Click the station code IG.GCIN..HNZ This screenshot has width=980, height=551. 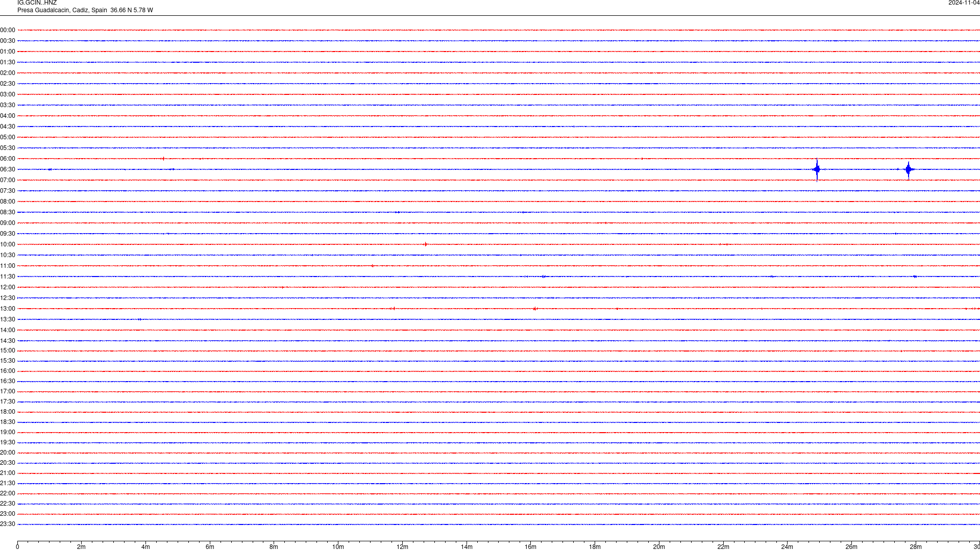click(37, 3)
